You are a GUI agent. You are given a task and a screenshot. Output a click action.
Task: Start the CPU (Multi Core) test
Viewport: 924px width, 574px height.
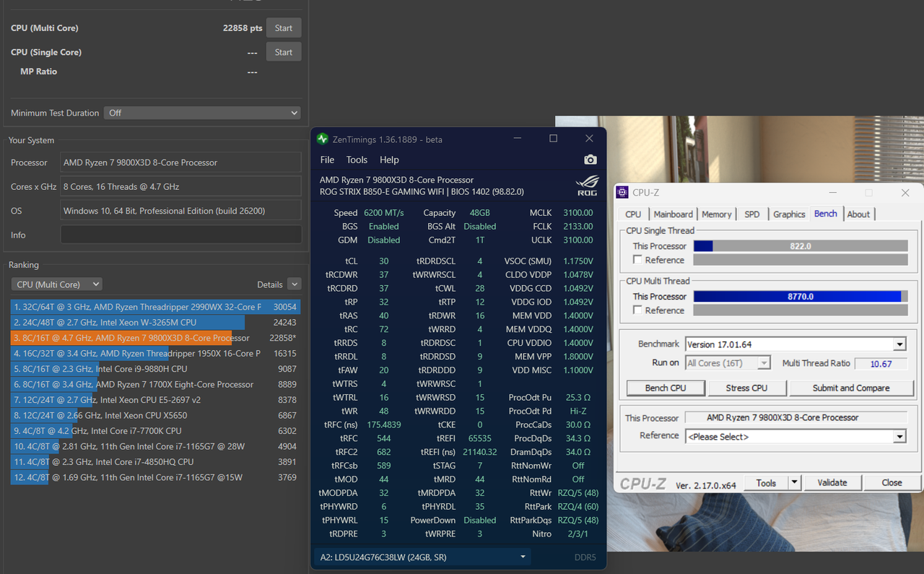284,28
